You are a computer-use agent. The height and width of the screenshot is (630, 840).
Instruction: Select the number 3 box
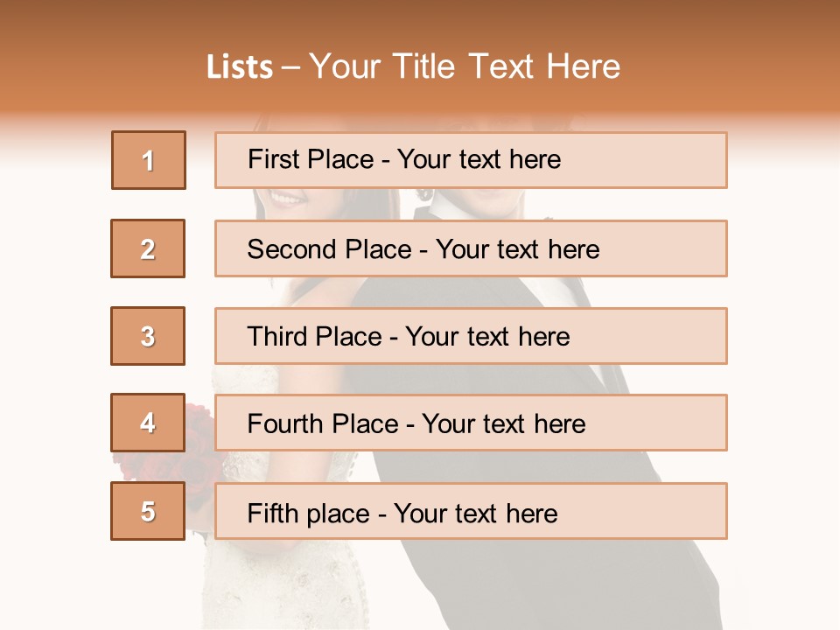148,336
